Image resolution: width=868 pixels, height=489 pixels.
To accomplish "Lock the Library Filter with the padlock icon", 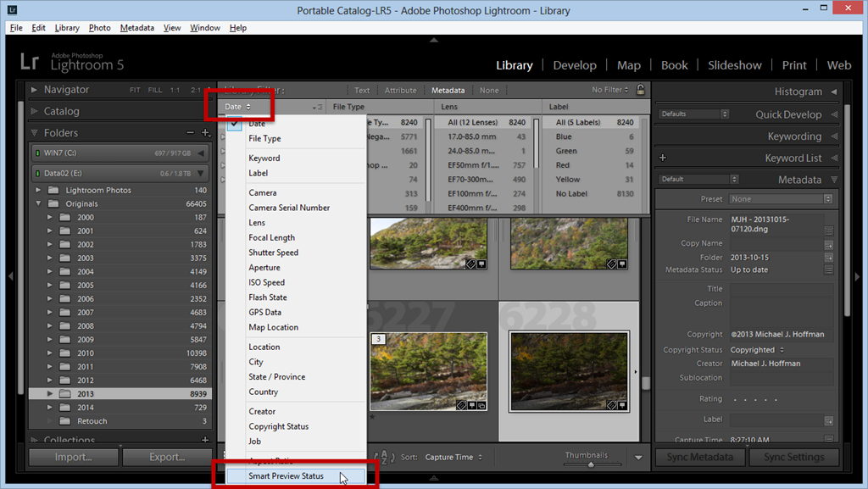I will (x=641, y=90).
